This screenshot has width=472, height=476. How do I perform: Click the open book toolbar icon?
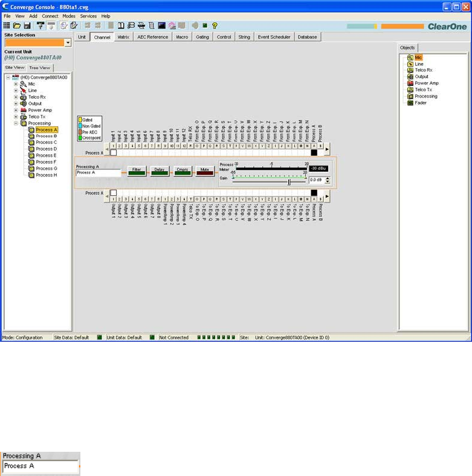tap(121, 25)
